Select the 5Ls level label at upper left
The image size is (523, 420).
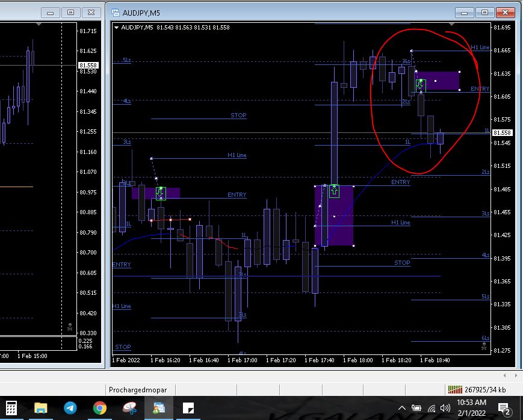point(127,60)
